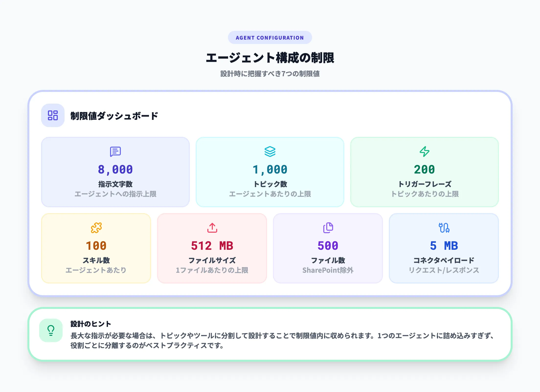Select the connector plug icon above 5 MB
Image resolution: width=540 pixels, height=392 pixels.
(x=444, y=227)
